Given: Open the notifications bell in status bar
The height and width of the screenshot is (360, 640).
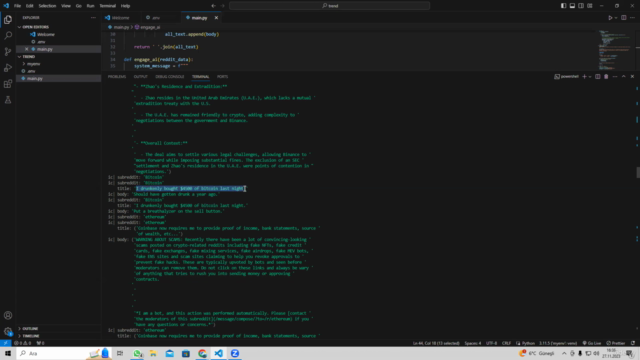Looking at the screenshot, I should pos(633,343).
